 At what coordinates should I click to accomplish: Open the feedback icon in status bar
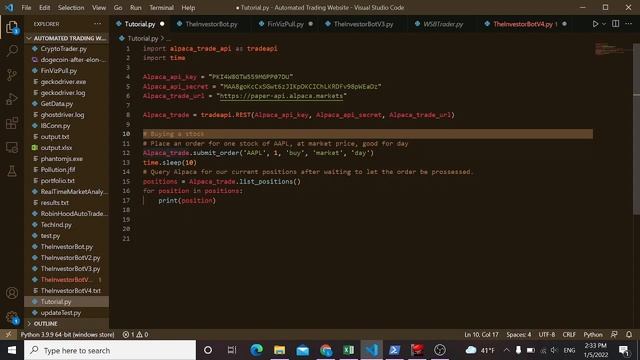pos(614,334)
